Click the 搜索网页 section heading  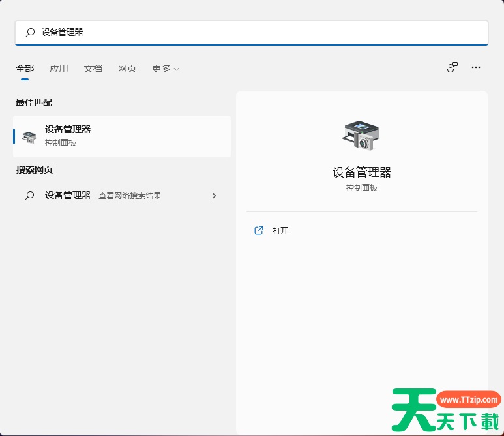pyautogui.click(x=35, y=170)
